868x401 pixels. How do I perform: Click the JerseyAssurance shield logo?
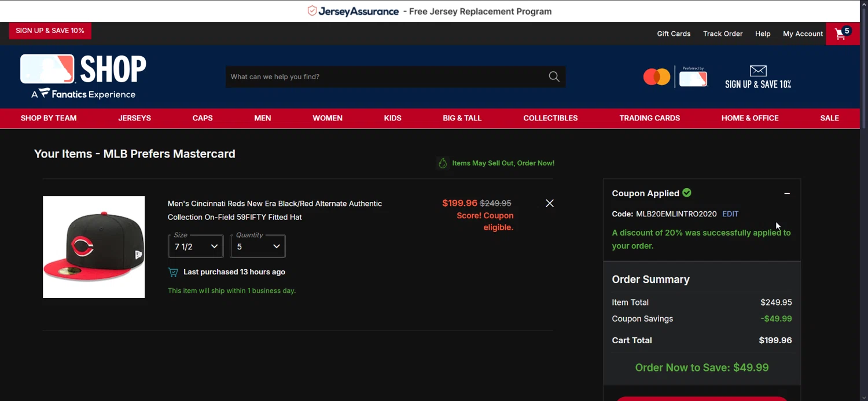[x=312, y=11]
